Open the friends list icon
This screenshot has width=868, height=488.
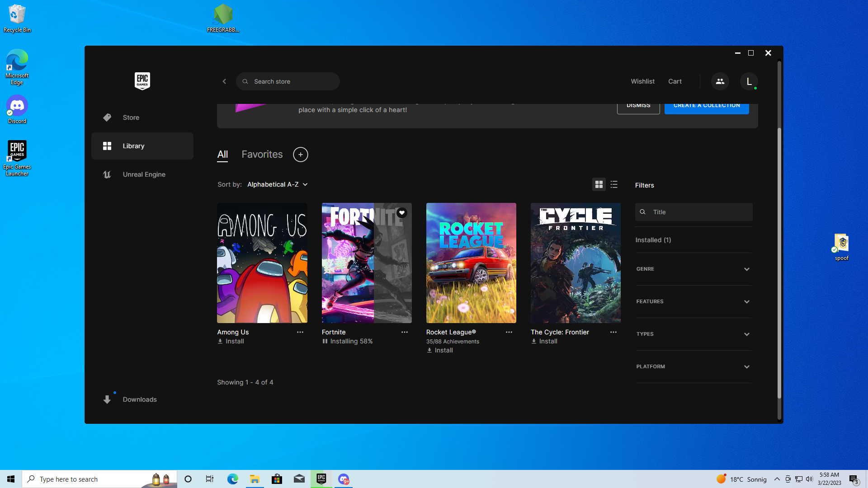[x=720, y=81]
